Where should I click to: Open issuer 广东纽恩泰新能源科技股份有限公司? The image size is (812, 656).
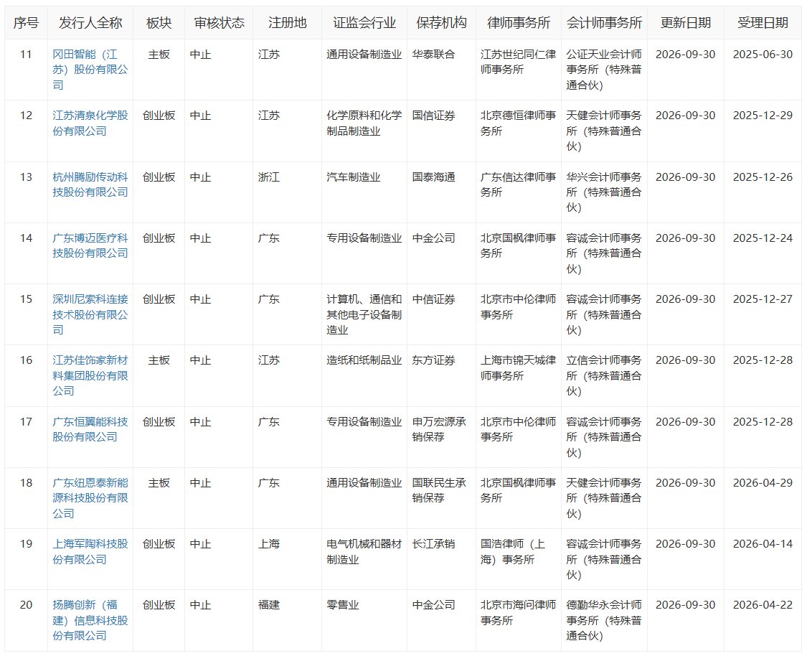tap(90, 498)
